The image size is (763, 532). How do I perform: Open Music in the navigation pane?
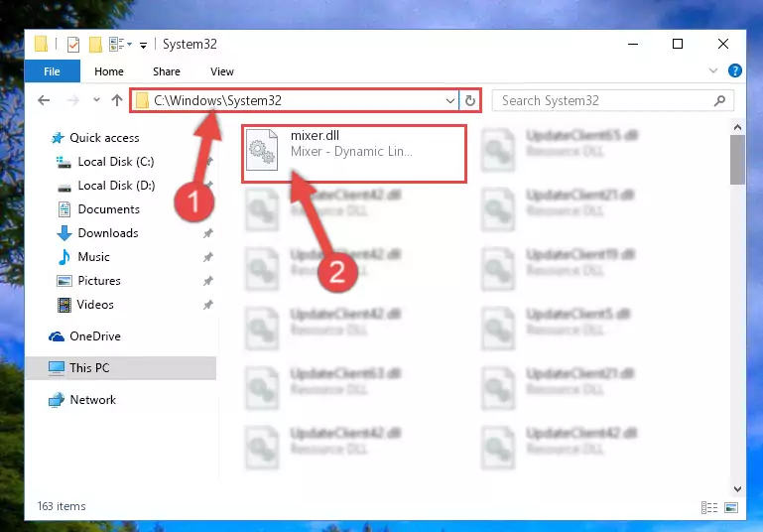tap(93, 257)
